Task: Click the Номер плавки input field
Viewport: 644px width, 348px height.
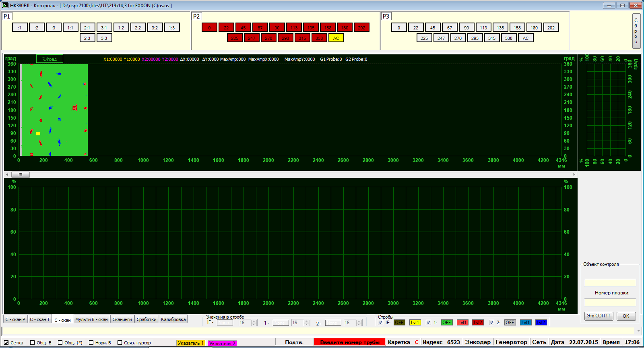Action: point(610,302)
